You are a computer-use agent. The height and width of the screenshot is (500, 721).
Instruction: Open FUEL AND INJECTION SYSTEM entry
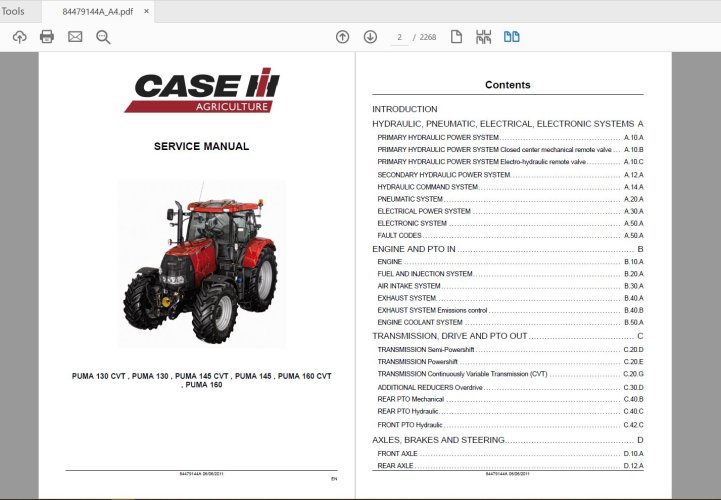(510, 274)
